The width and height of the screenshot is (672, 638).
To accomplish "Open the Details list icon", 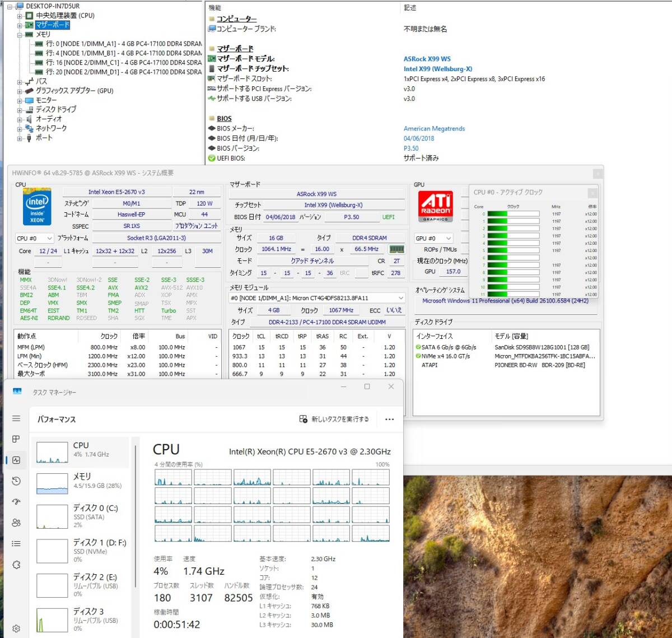I will 16,543.
